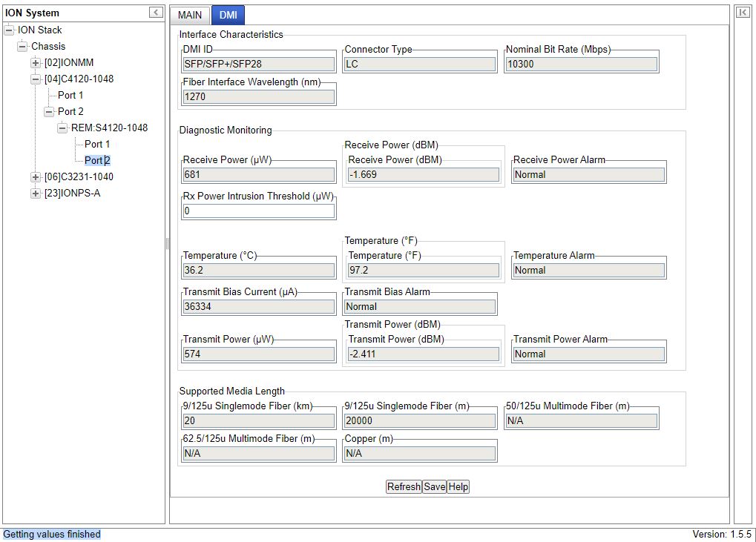Screen dimensions: 756x542
Task: Select Port 1 under C4120-1048
Action: tap(70, 96)
